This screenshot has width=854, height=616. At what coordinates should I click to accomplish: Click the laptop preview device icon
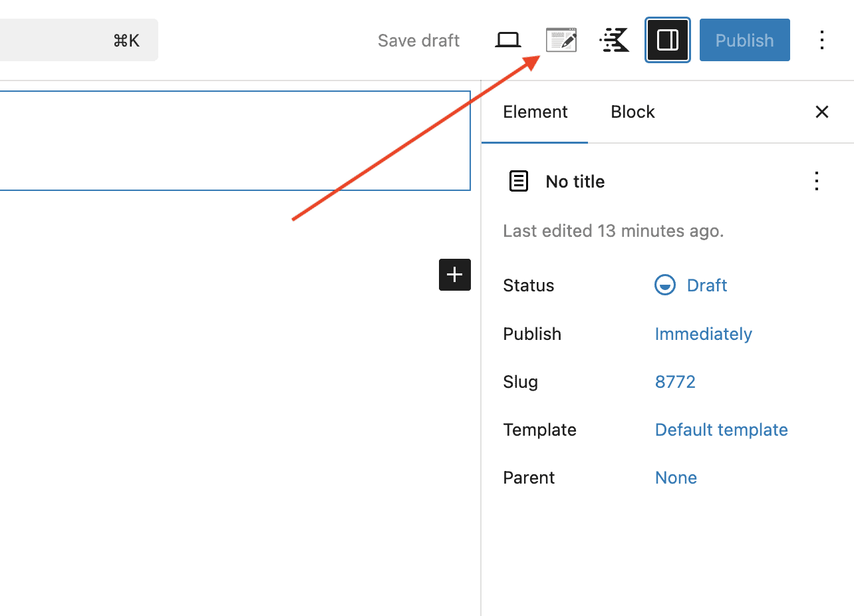(x=508, y=41)
